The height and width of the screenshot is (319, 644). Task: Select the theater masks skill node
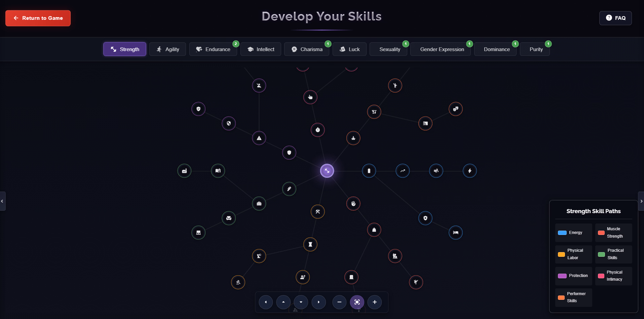[456, 109]
